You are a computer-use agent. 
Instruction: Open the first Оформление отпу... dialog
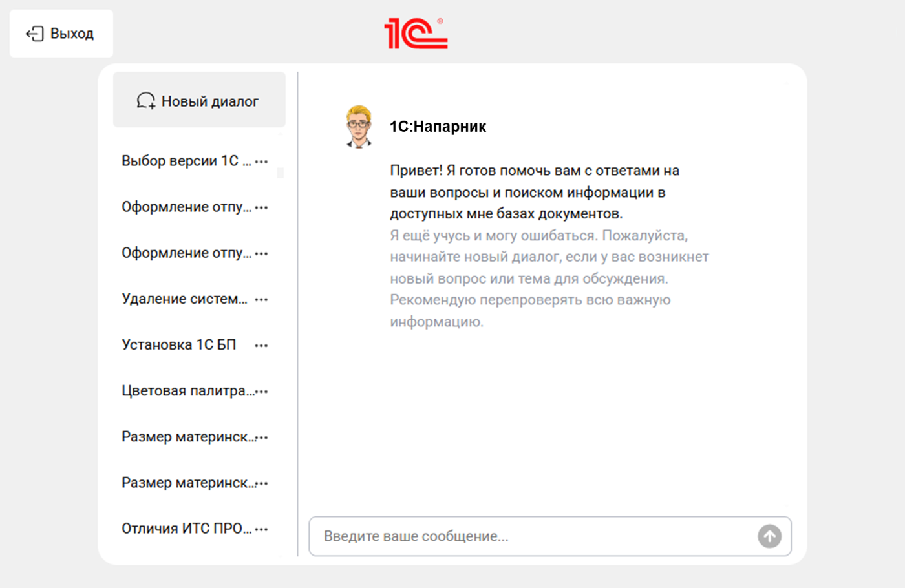click(186, 207)
